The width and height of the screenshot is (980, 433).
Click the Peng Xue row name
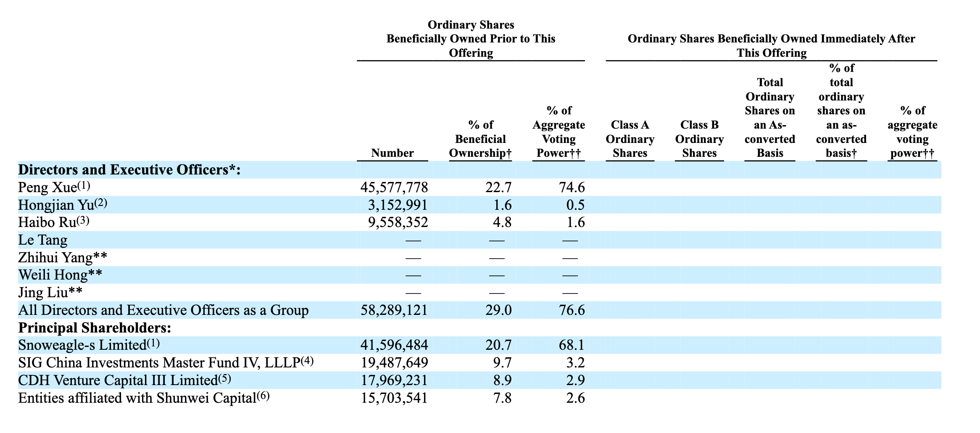click(x=54, y=187)
